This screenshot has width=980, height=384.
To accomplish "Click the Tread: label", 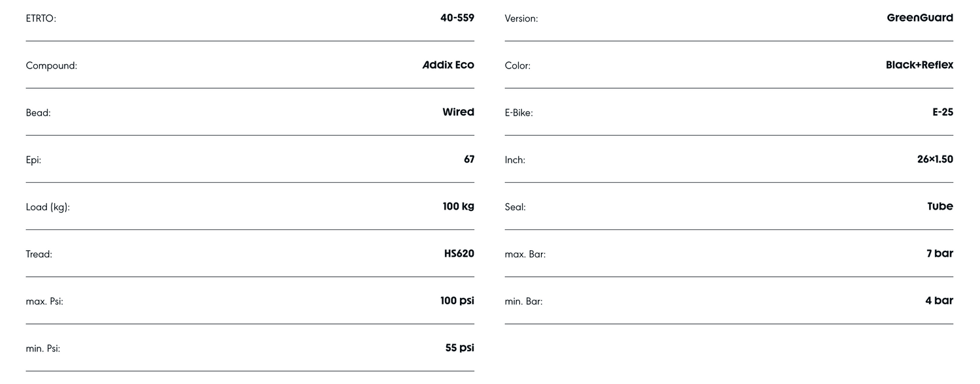I will 39,254.
